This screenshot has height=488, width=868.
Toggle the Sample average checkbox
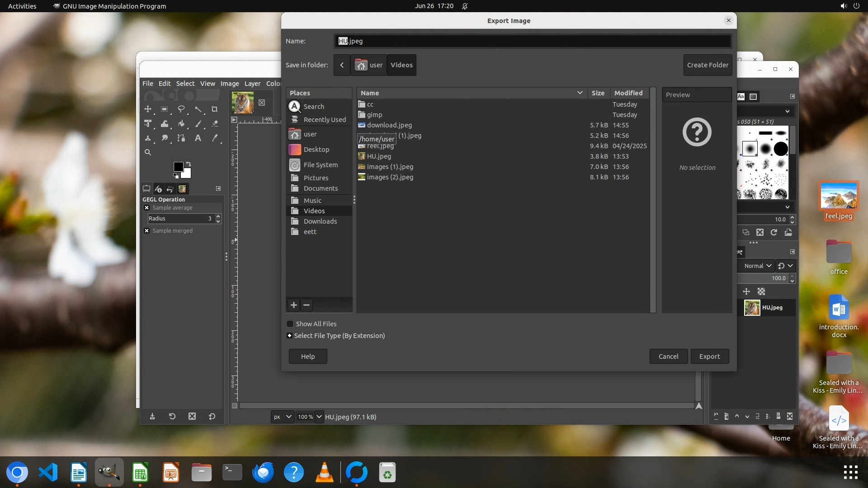(147, 208)
